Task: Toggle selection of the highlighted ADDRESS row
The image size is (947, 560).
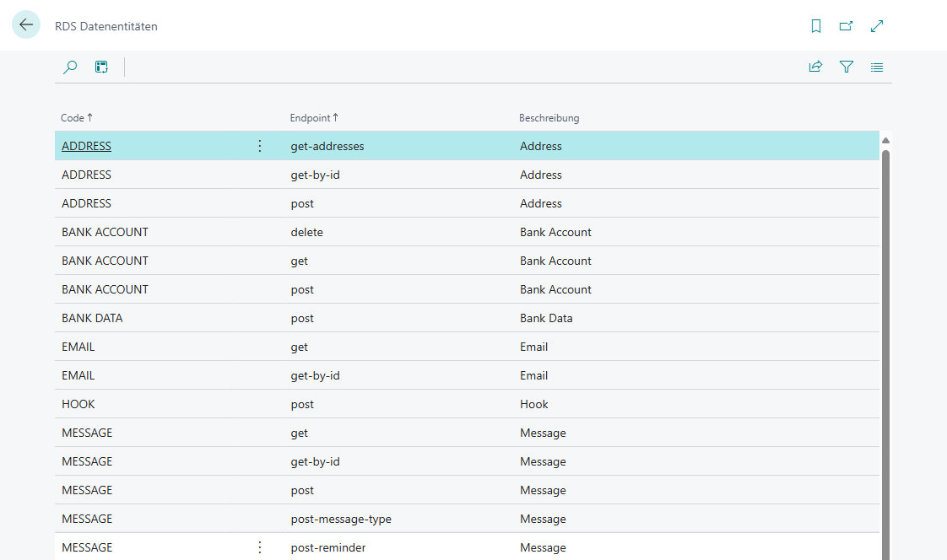Action: tap(86, 145)
